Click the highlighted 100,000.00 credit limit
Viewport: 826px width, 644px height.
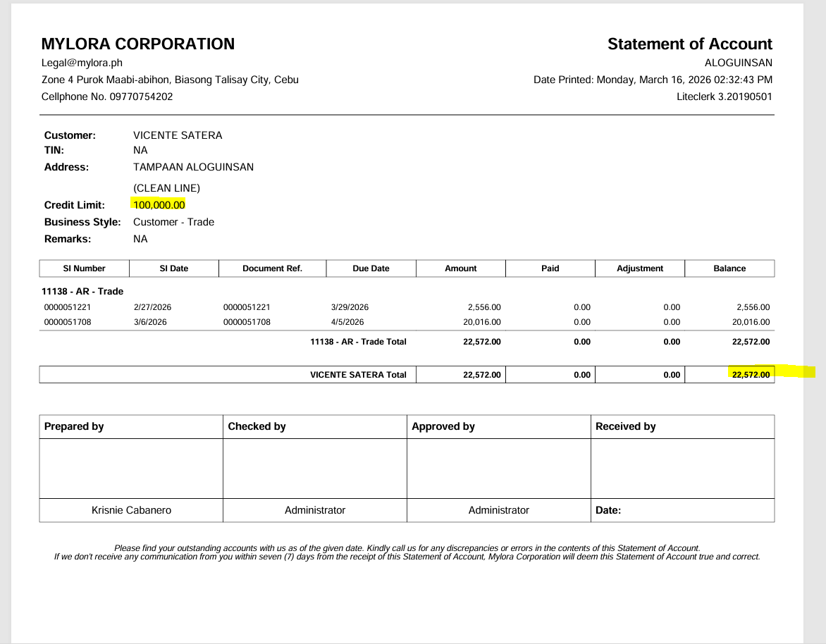(159, 205)
